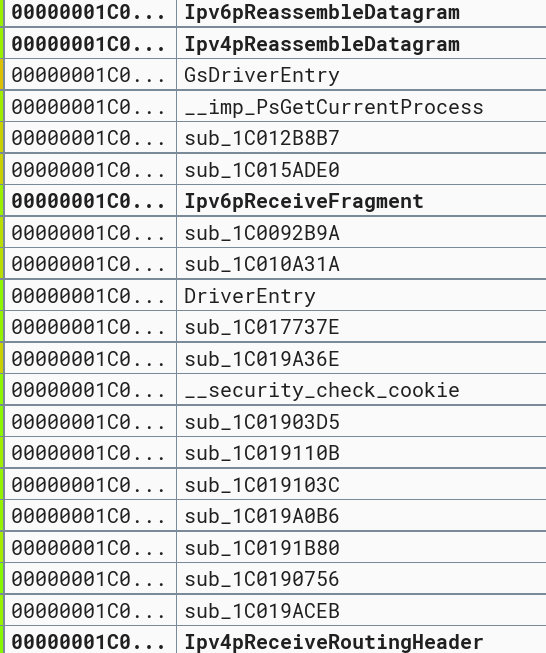Select sub_1C0092B9A function
The height and width of the screenshot is (653, 546).
[262, 233]
